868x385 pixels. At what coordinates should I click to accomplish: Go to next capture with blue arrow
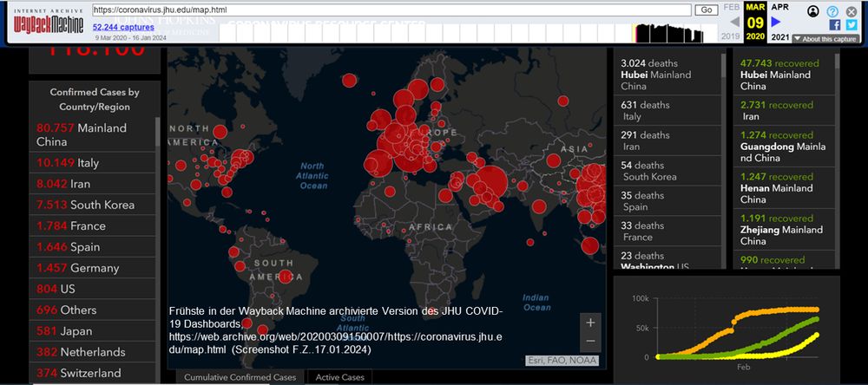pos(776,22)
